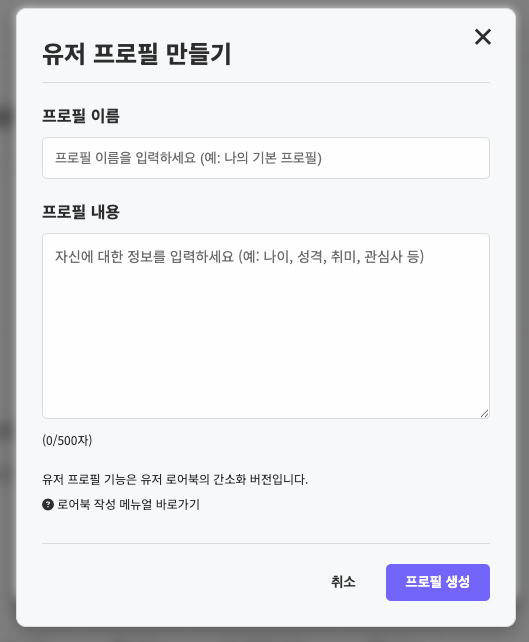Focus the 프로필 이름 input field
529x642 pixels.
[266, 158]
